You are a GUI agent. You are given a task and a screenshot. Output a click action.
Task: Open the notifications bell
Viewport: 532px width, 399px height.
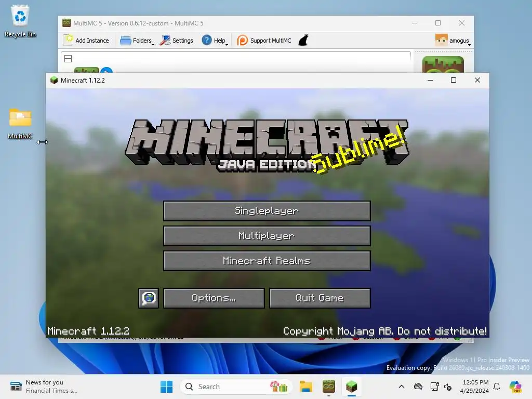coord(497,387)
